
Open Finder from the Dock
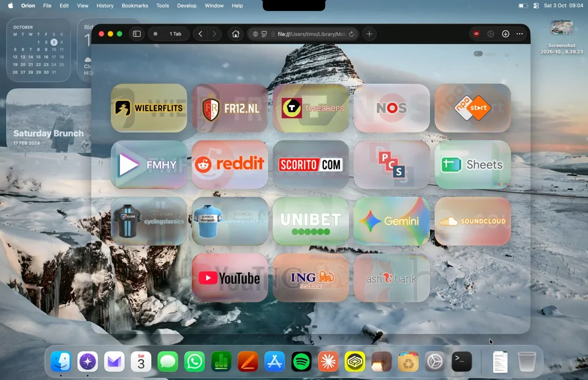tap(61, 362)
